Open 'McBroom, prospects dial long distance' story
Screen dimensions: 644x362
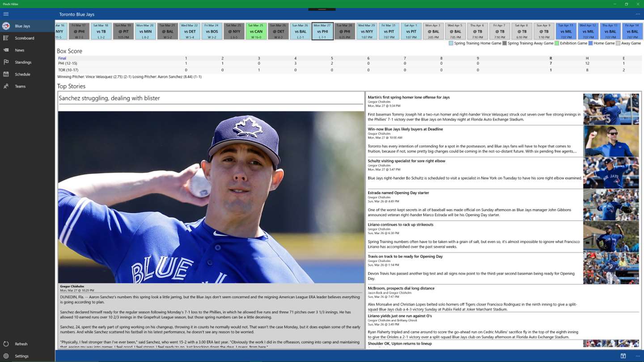tap(401, 288)
